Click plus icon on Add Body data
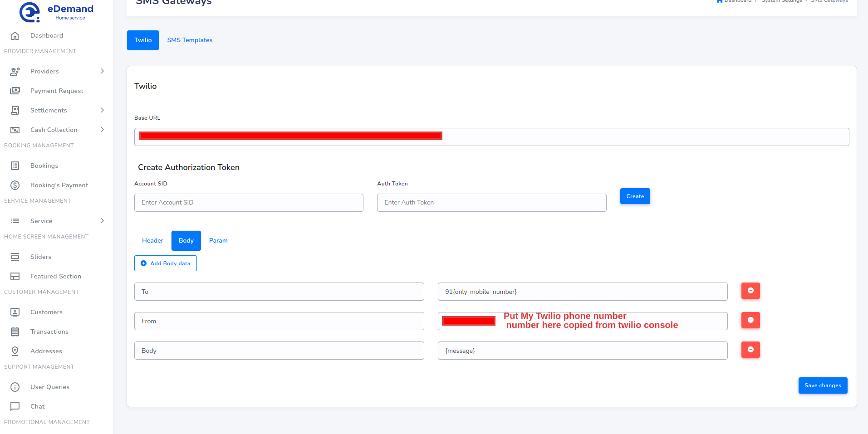The width and height of the screenshot is (868, 434). point(144,263)
